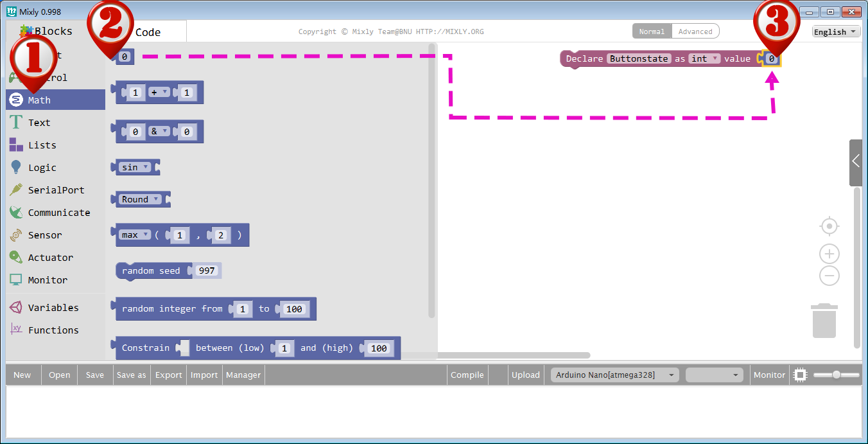Click the Mixly app icon in title bar

11,11
